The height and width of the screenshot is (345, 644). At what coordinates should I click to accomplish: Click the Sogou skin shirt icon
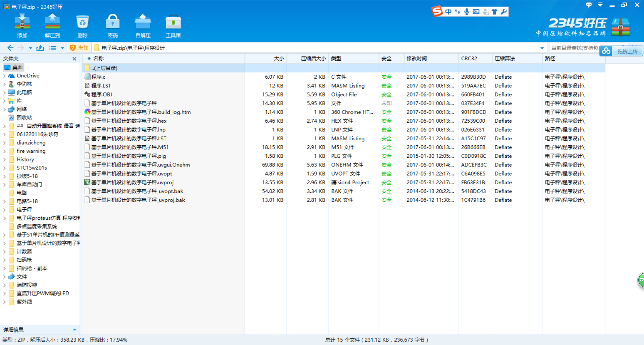(x=494, y=12)
